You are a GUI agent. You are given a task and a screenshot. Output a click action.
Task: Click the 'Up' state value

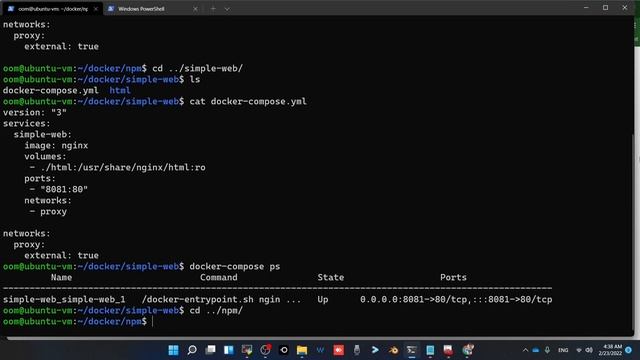[x=323, y=299]
